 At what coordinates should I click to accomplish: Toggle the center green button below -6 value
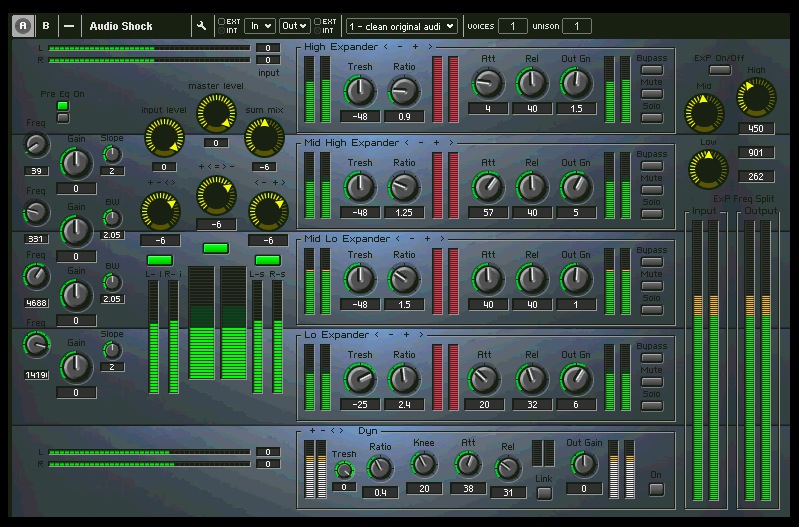click(x=216, y=248)
